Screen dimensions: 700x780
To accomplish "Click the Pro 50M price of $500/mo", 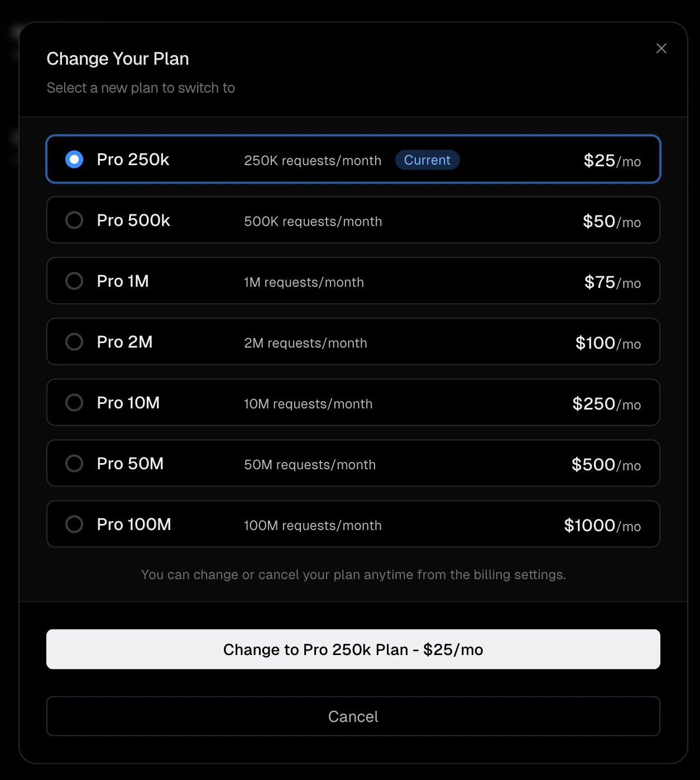I will pyautogui.click(x=606, y=464).
